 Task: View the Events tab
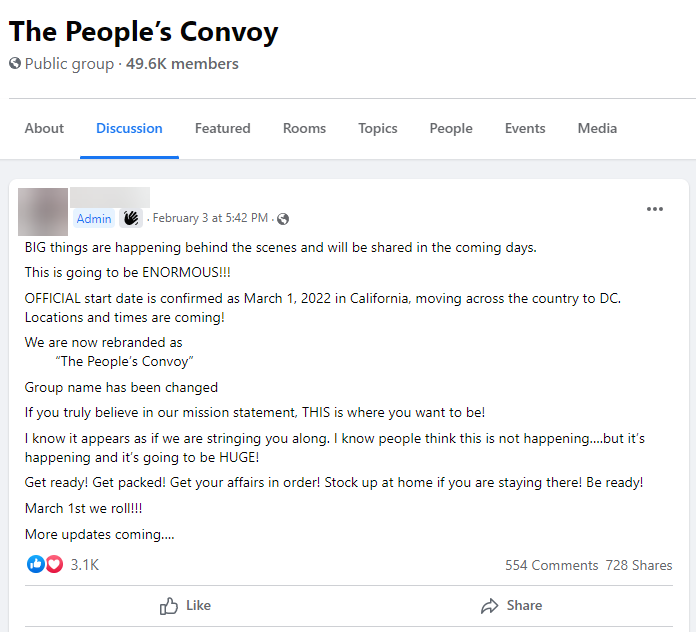coord(525,128)
